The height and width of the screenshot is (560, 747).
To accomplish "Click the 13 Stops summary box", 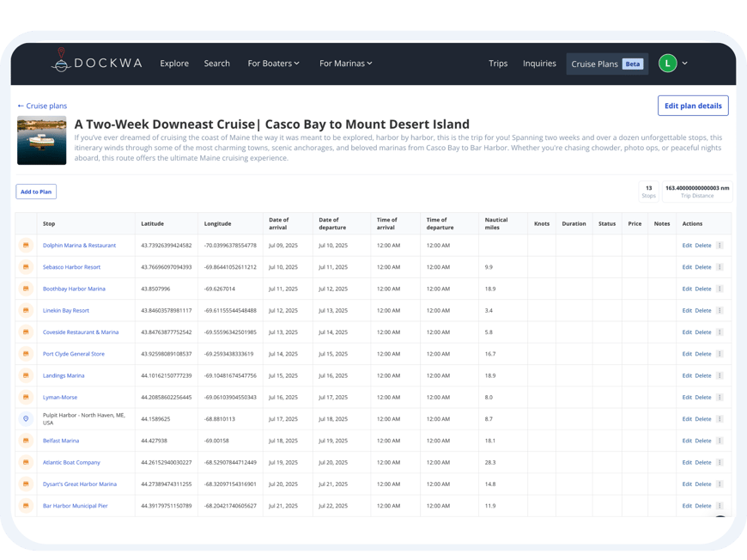I will click(649, 192).
